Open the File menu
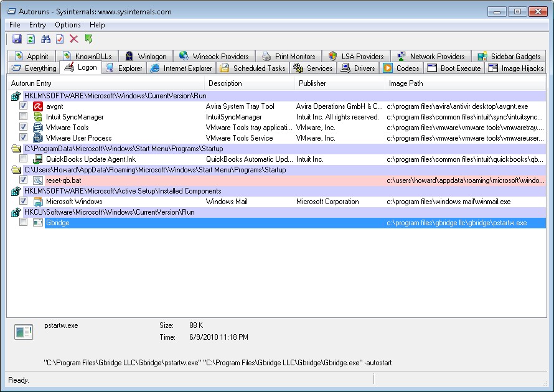Image resolution: width=554 pixels, height=392 pixels. [x=15, y=25]
